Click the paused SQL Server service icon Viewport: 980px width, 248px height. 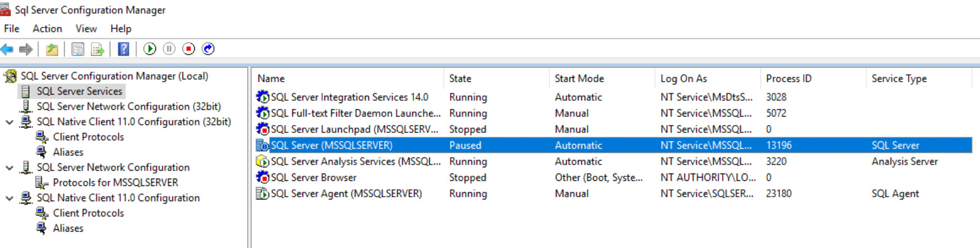[x=262, y=145]
